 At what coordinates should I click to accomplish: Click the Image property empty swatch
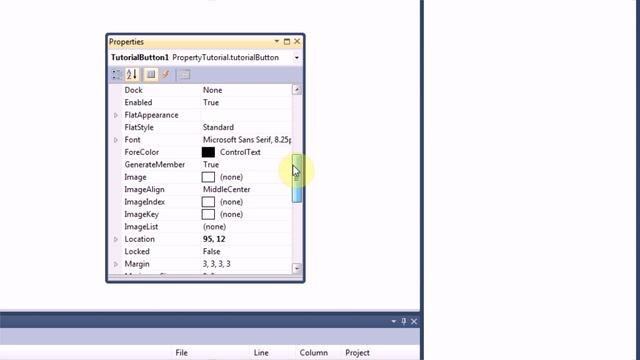(x=208, y=177)
